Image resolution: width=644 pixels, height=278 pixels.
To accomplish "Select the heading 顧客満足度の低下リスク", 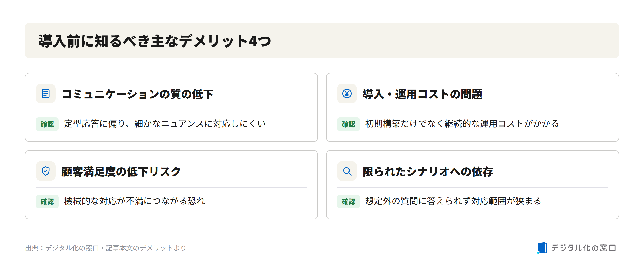I will [121, 171].
